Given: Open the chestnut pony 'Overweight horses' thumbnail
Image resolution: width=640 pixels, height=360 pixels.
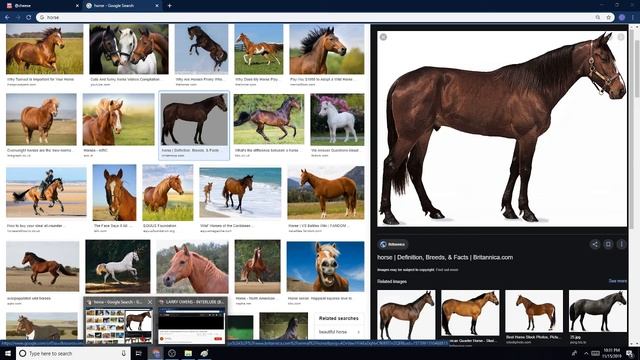Looking at the screenshot, I should (x=41, y=119).
